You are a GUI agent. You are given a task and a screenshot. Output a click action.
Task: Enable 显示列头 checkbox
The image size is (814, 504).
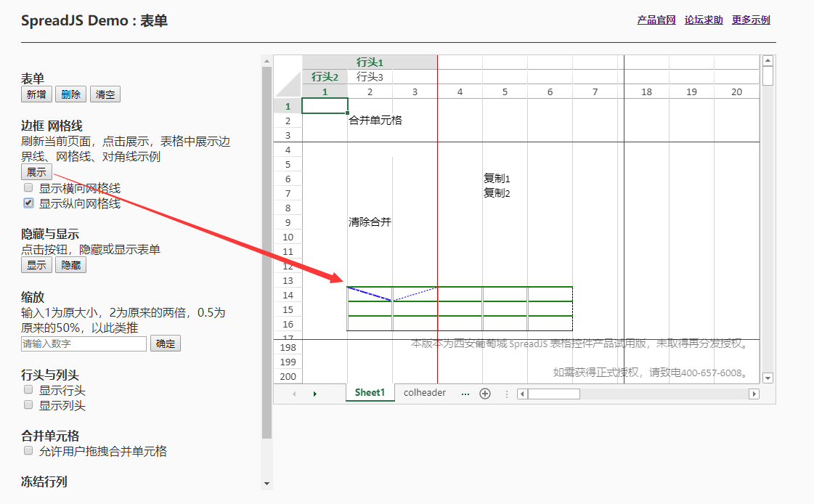click(x=28, y=405)
